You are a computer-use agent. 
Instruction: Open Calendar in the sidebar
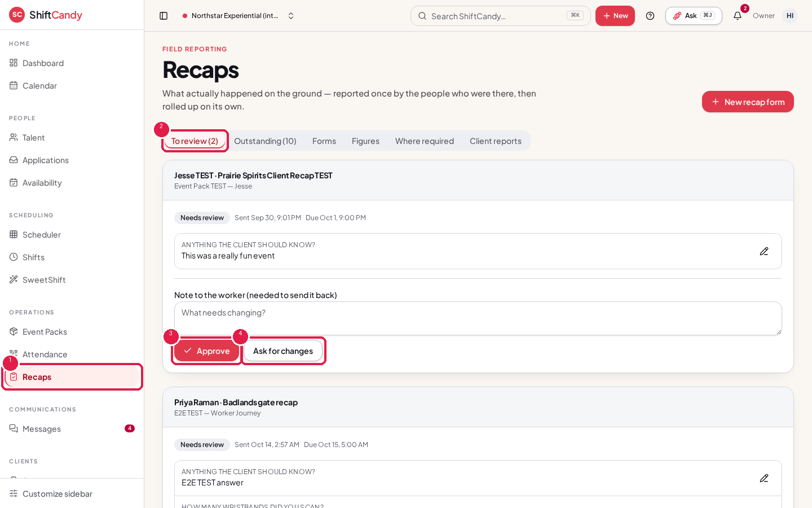click(72, 86)
